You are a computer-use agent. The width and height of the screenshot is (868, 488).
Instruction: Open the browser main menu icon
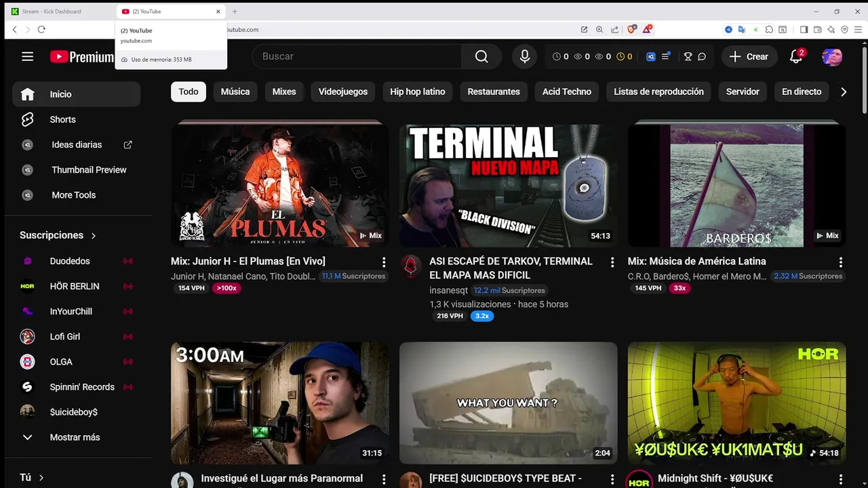859,29
